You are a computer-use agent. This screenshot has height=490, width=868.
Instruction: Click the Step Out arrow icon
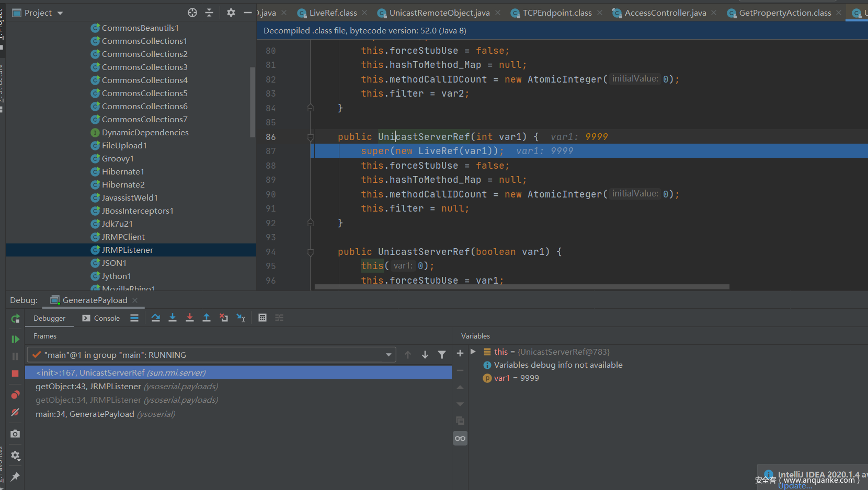tap(207, 318)
